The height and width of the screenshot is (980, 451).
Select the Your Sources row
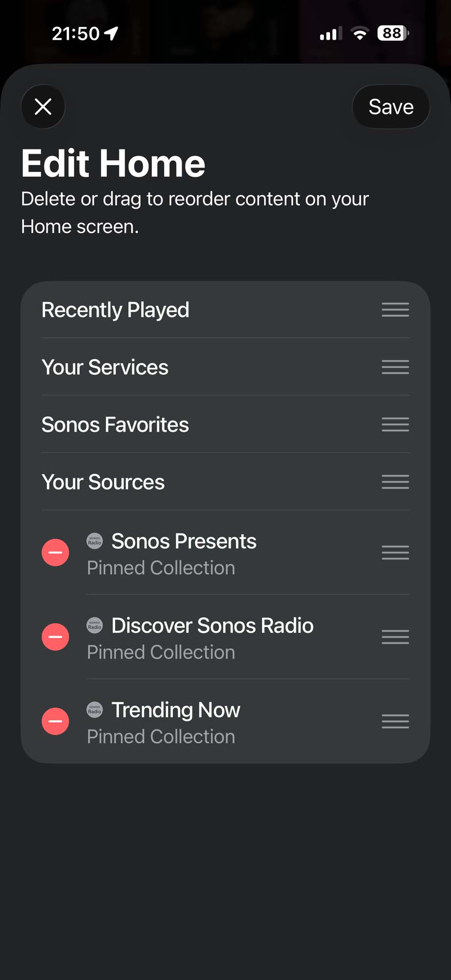[225, 482]
